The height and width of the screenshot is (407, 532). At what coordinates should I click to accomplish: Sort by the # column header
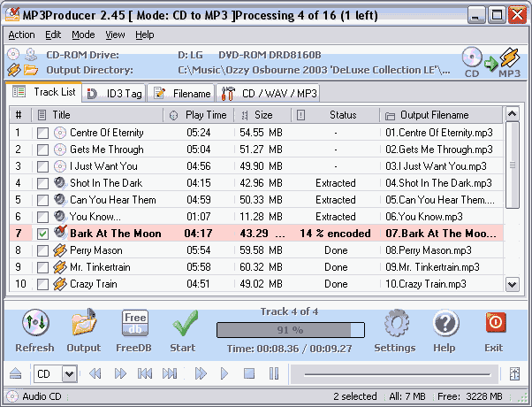(x=20, y=115)
